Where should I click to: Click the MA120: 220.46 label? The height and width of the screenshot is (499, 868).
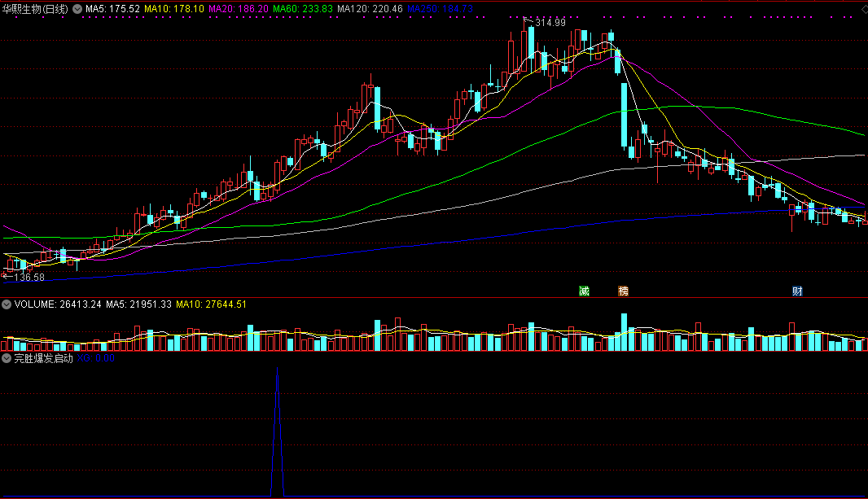coord(370,9)
